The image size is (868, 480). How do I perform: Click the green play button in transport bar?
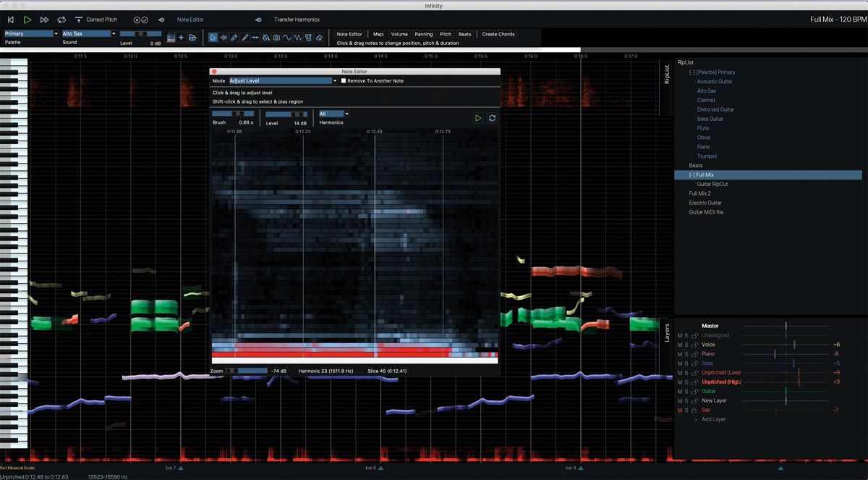pos(27,20)
